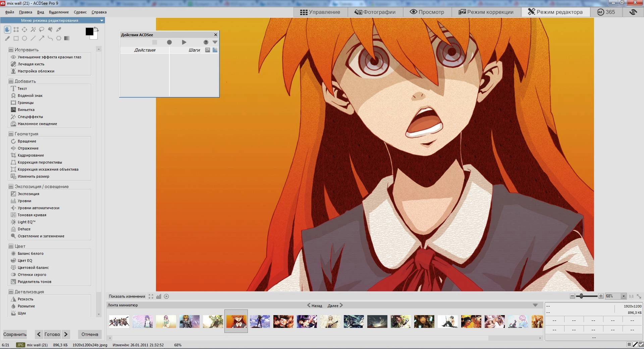Image resolution: width=644 pixels, height=349 pixels.
Task: Collapse the Экспозиция / освещение group
Action: [11, 186]
